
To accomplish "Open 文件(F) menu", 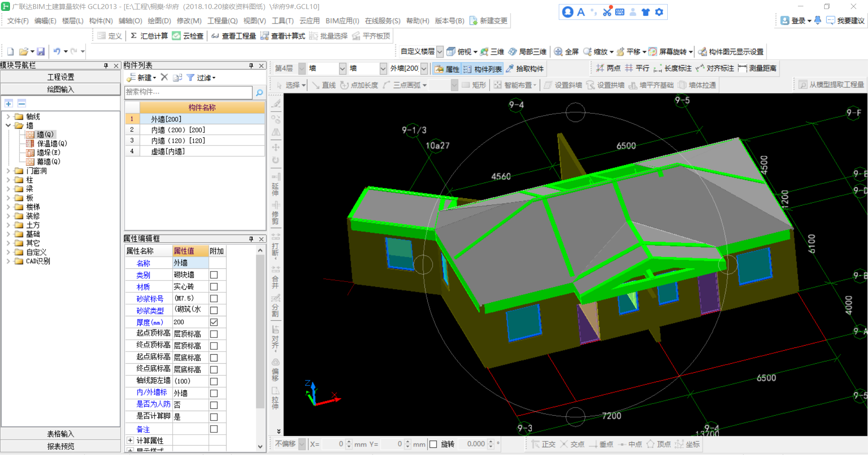I will click(18, 21).
